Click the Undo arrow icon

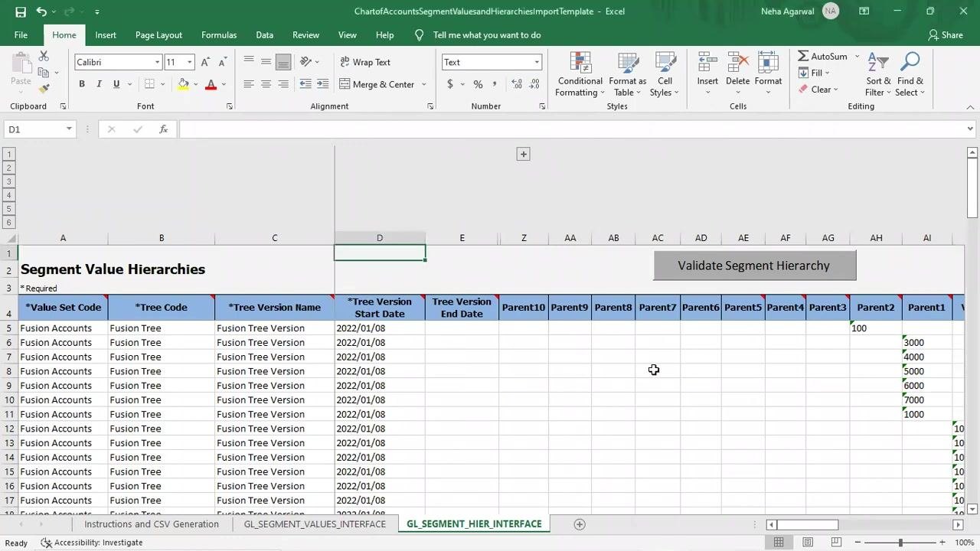[x=41, y=11]
